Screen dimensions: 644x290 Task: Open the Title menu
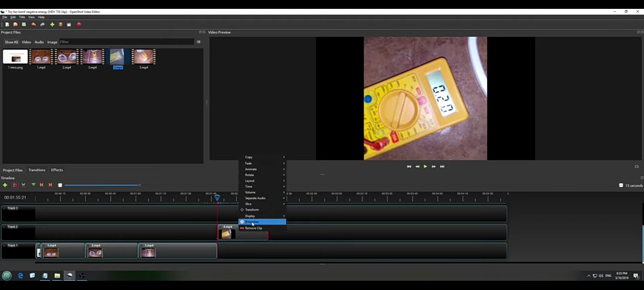pyautogui.click(x=22, y=17)
